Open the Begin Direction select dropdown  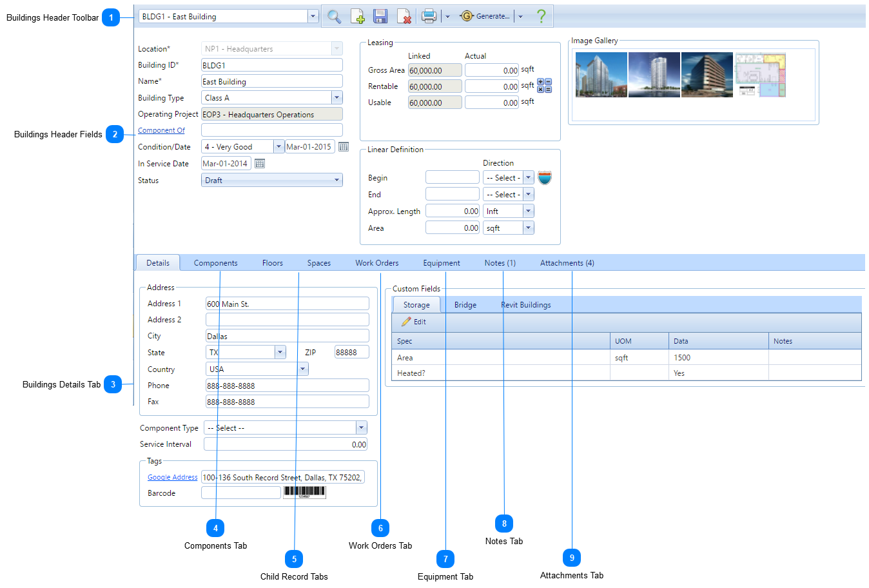[x=528, y=178]
